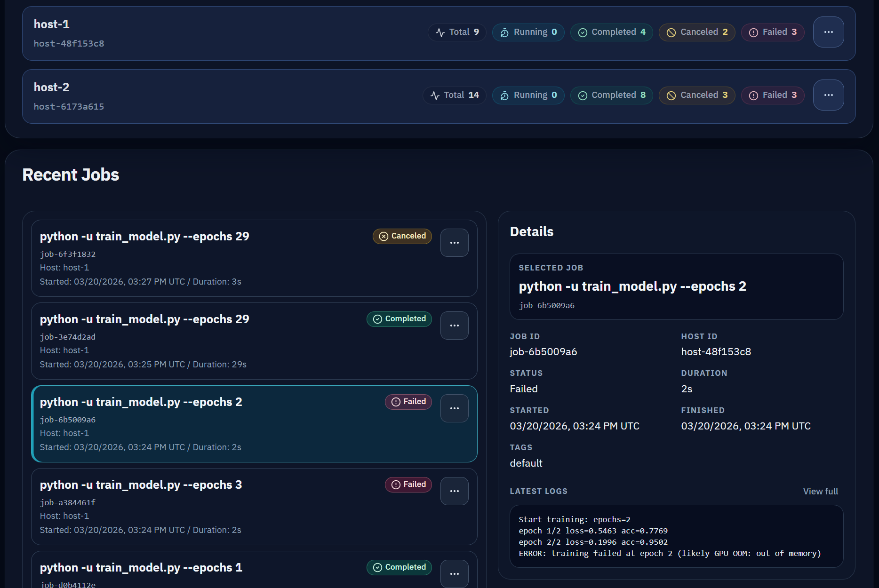Click the running icon in host-2 Running badge
This screenshot has height=588, width=879.
tap(504, 95)
